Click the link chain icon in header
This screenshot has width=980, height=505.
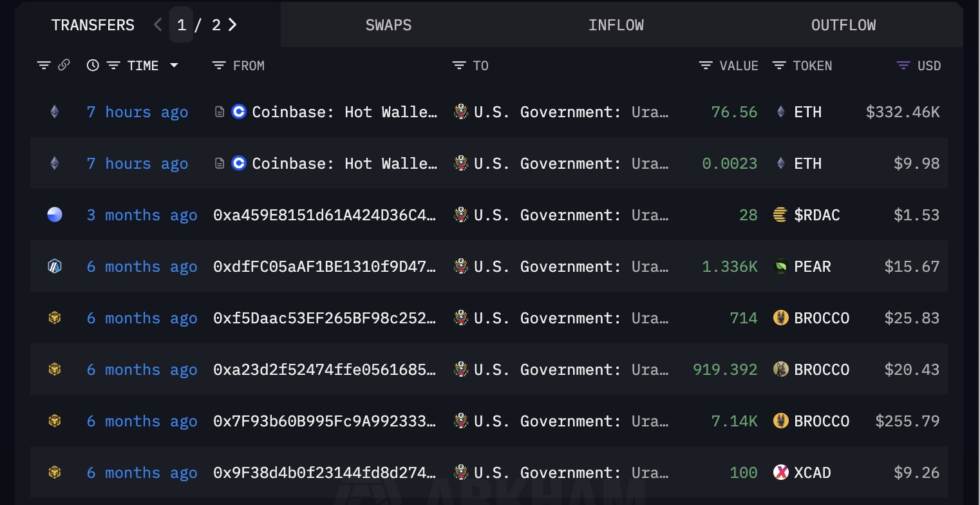pos(64,65)
